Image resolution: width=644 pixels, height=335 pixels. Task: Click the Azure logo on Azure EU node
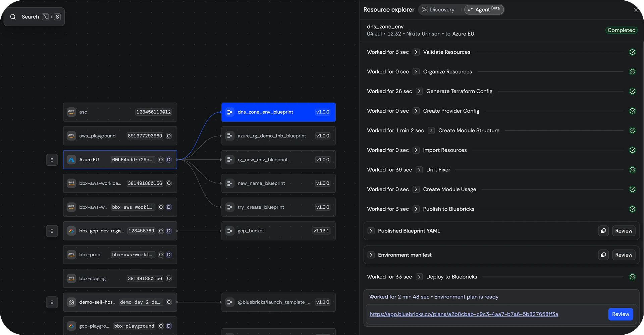pyautogui.click(x=71, y=160)
